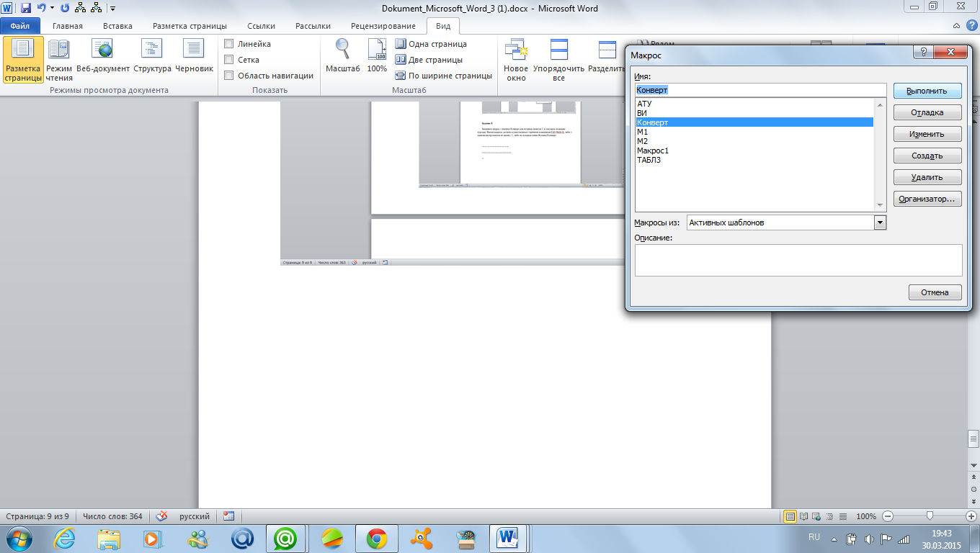
Task: Enable the Область навигации checkbox
Action: (x=229, y=76)
